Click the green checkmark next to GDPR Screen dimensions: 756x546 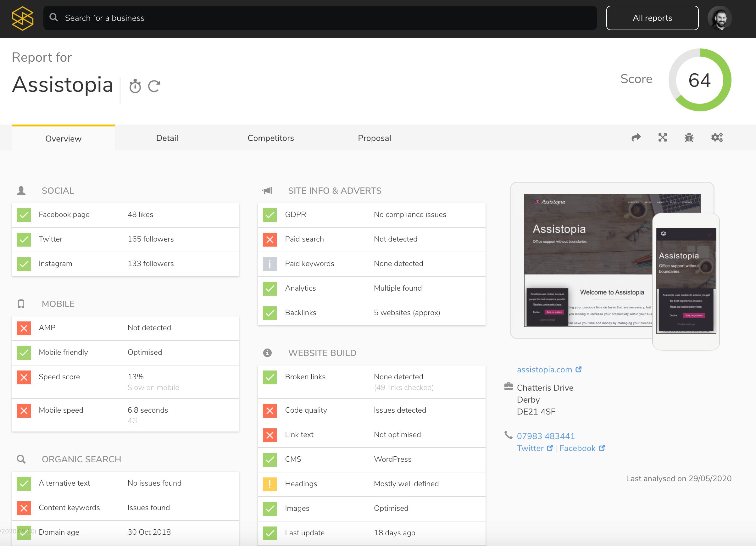tap(270, 215)
